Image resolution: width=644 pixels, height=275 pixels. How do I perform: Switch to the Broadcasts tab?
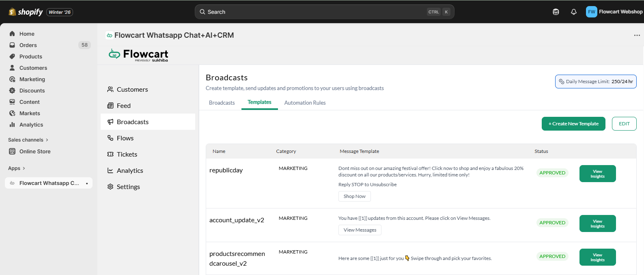tap(222, 103)
